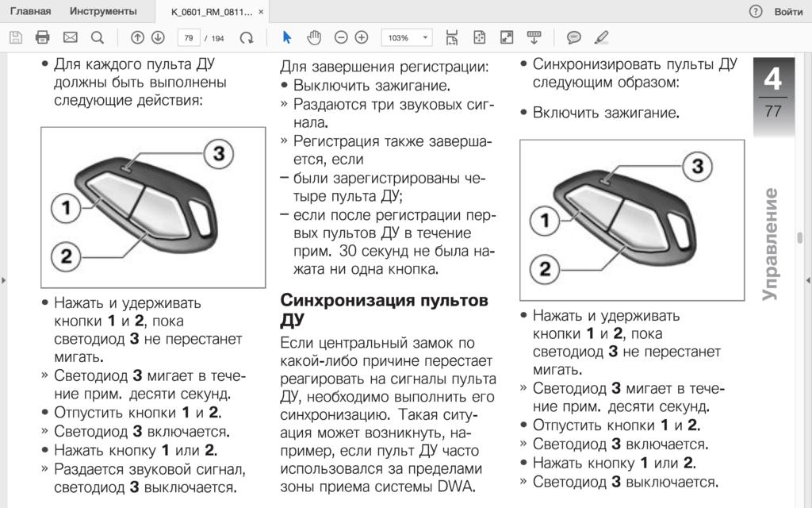Click the page number input field
Image resolution: width=812 pixels, height=508 pixels.
tap(189, 37)
